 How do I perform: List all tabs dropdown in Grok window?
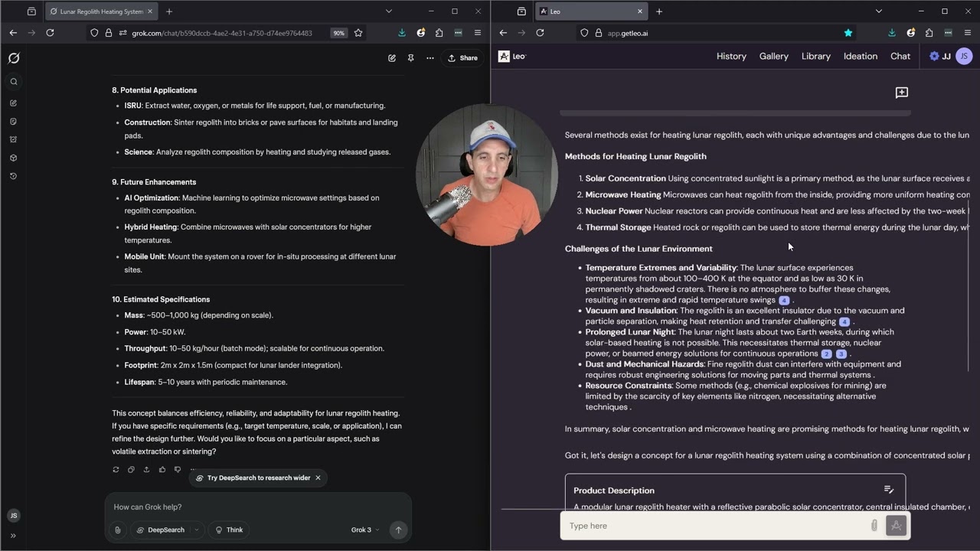[388, 11]
